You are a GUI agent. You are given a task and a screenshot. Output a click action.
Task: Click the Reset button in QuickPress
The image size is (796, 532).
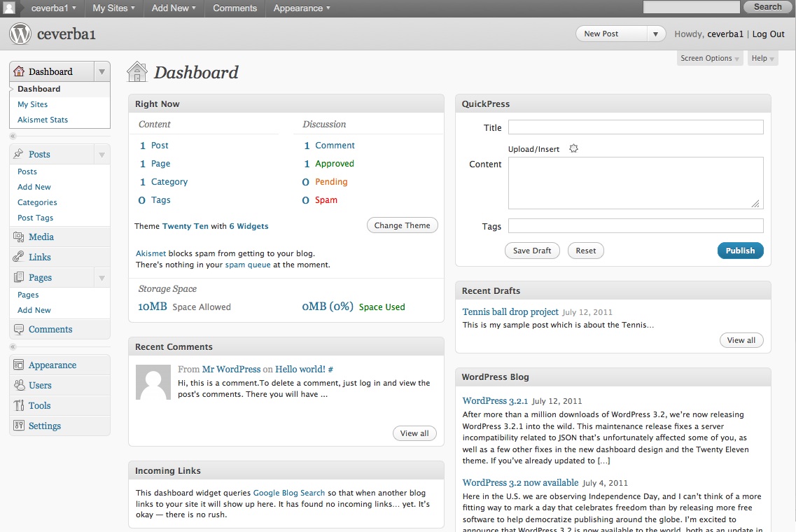(x=586, y=251)
